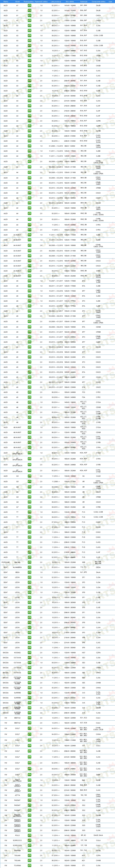The image size is (115, 868).
Task: Click the 'IBIZA' model cell
Action: tap(17, 572)
